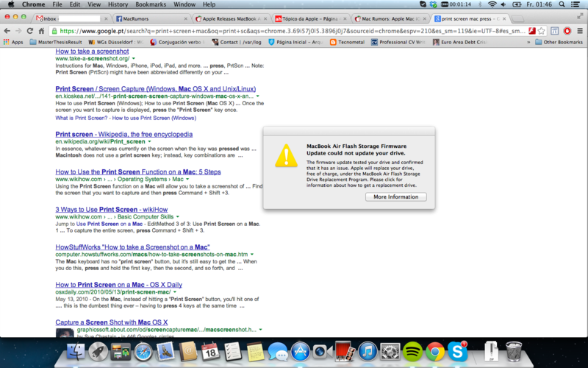The width and height of the screenshot is (588, 368).
Task: Switch to the MacRumors tab
Action: (151, 18)
